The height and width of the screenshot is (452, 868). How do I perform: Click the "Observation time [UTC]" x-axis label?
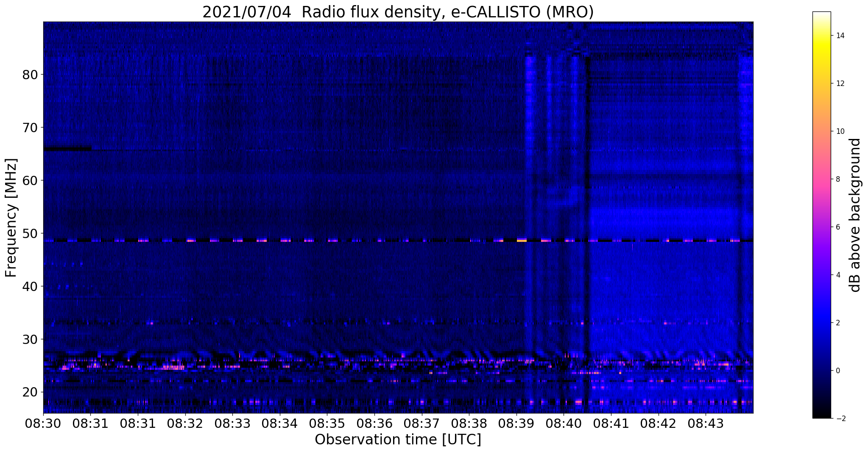398,439
